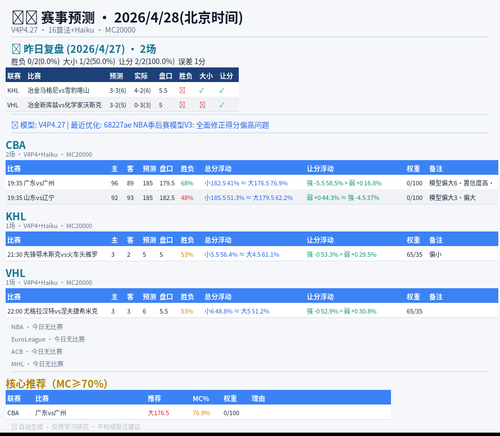
Task: Click the 大小 cross mark in the VHL review row
Action: click(x=202, y=105)
